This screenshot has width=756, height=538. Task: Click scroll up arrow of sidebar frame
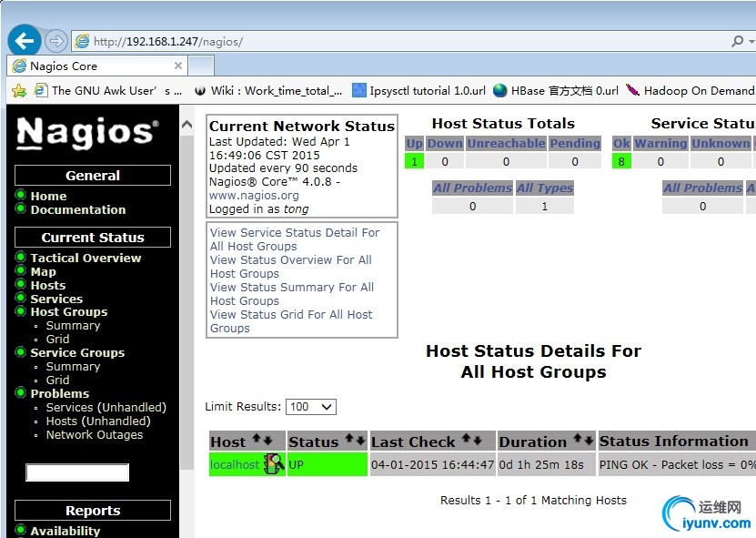(x=187, y=125)
